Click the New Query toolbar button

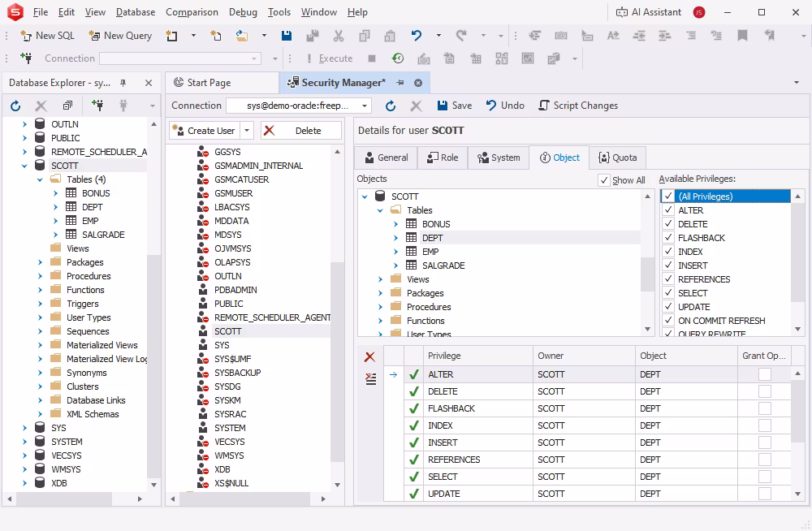pyautogui.click(x=120, y=36)
